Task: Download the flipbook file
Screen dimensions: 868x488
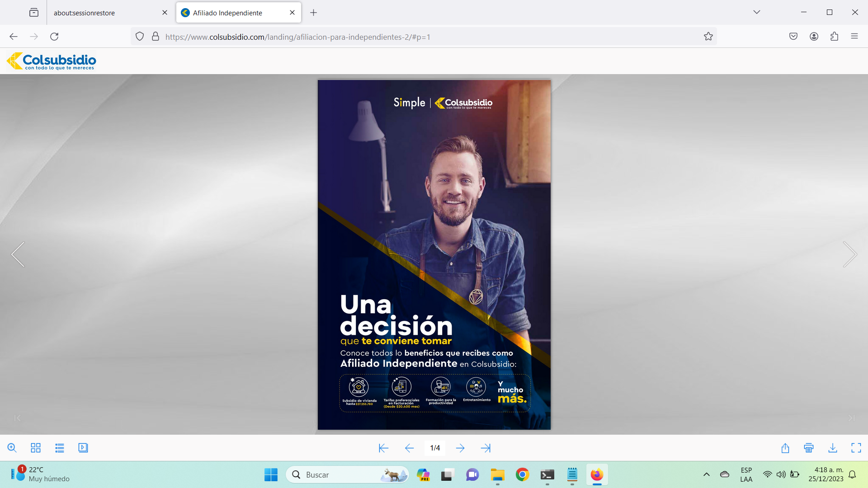Action: [x=833, y=448]
